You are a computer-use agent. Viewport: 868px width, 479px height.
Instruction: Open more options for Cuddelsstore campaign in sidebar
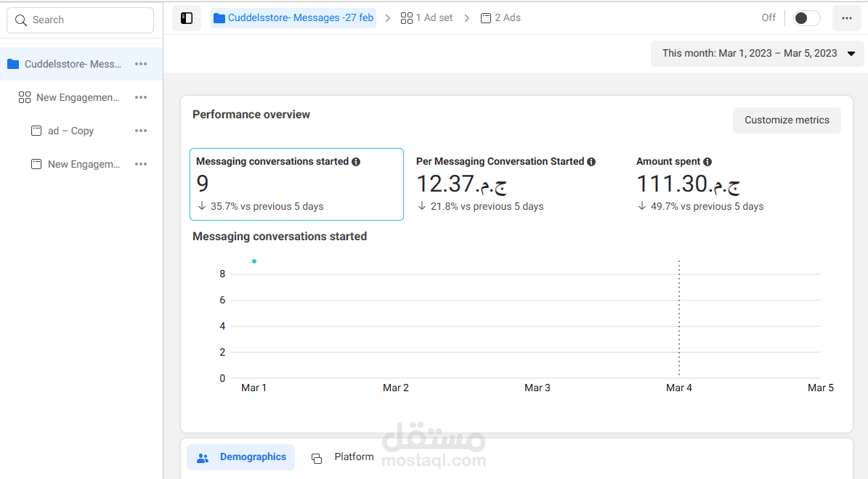141,64
